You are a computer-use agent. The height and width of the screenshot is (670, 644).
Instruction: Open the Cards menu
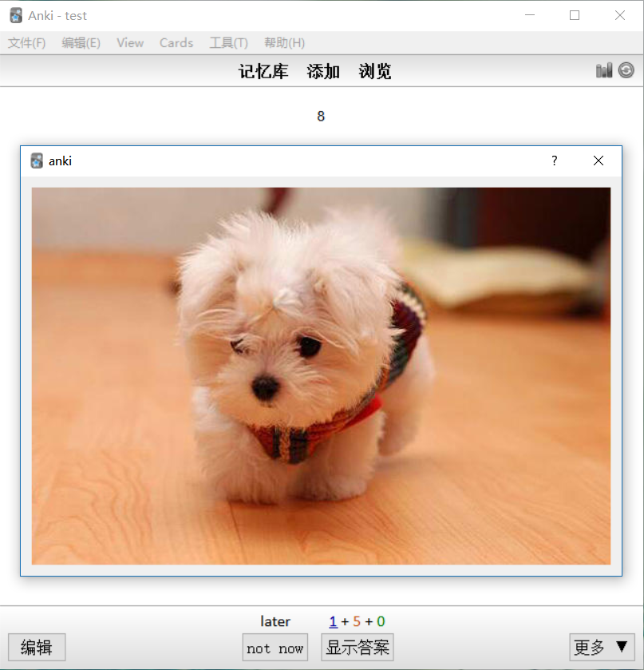point(176,43)
